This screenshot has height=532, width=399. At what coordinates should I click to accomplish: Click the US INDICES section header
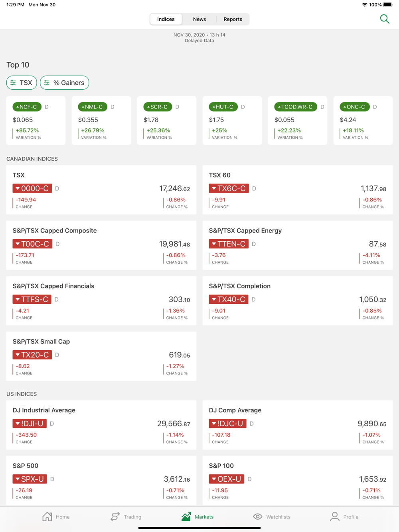point(22,394)
